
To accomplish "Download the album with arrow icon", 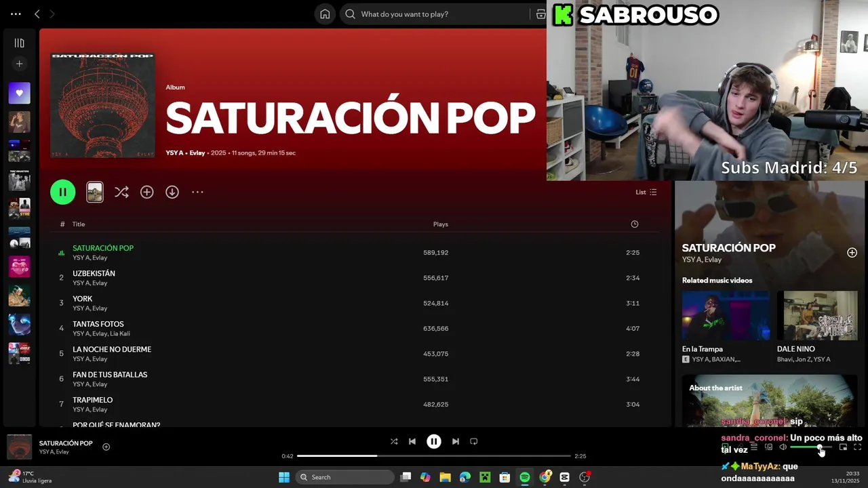I will pos(172,192).
